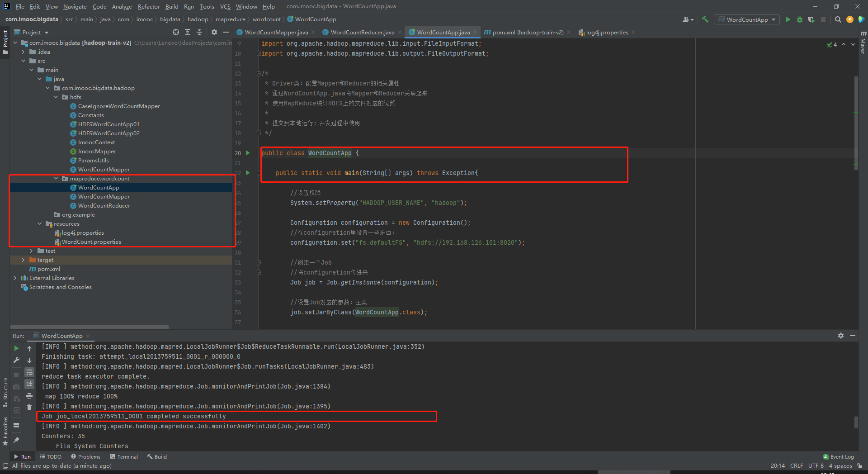The image size is (868, 474).
Task: Toggle tool window bars via status bar corner
Action: (x=5, y=466)
